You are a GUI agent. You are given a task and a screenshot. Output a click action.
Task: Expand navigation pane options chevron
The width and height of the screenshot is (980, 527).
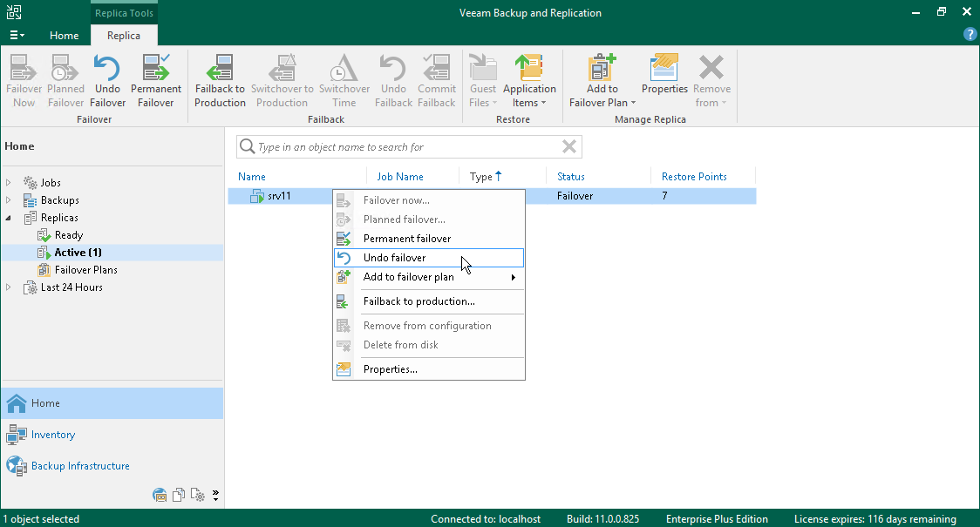215,495
